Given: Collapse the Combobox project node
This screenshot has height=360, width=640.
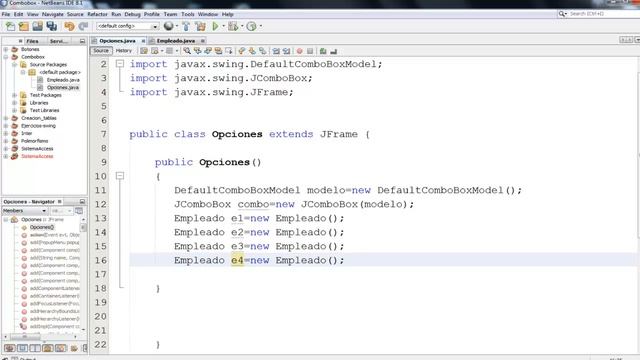Looking at the screenshot, I should pyautogui.click(x=6, y=57).
